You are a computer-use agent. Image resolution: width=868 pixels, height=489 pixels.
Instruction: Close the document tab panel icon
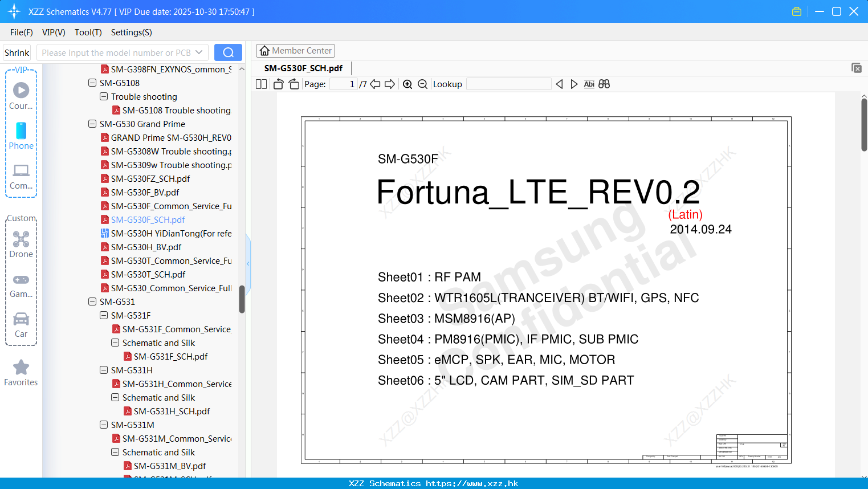point(856,68)
